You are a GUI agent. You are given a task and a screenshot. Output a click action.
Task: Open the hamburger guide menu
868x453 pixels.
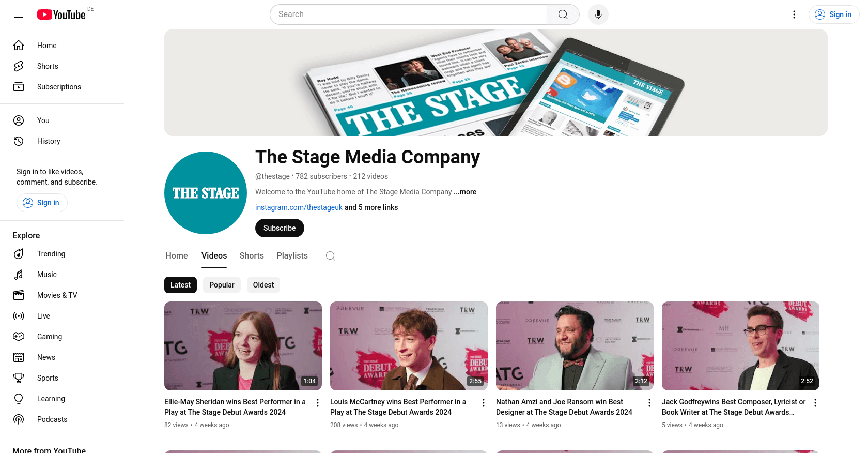click(x=19, y=14)
